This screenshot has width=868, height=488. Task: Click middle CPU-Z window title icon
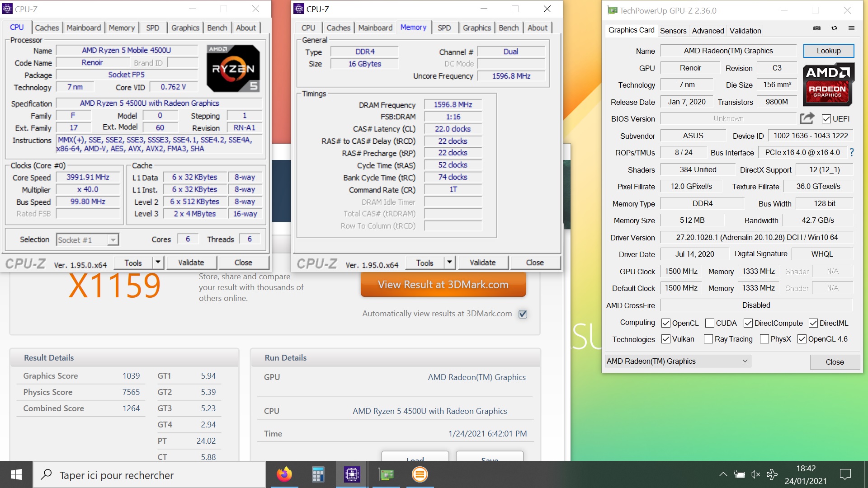click(x=299, y=9)
